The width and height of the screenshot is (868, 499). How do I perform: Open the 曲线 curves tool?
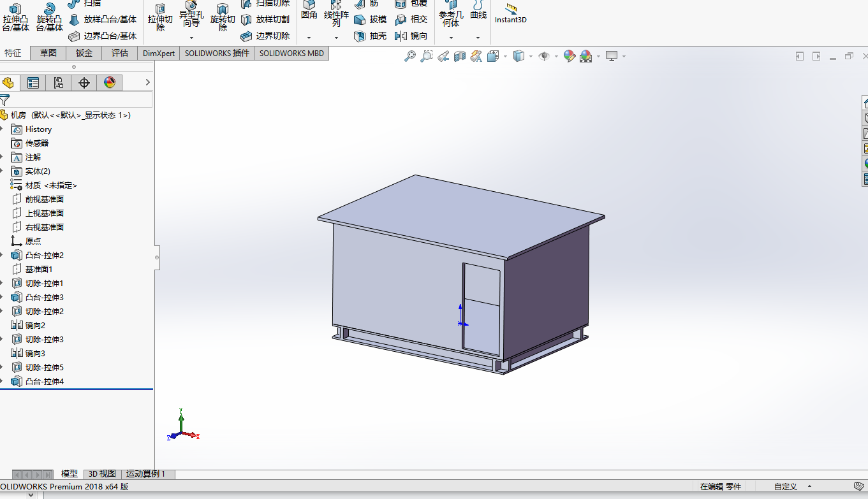click(478, 10)
